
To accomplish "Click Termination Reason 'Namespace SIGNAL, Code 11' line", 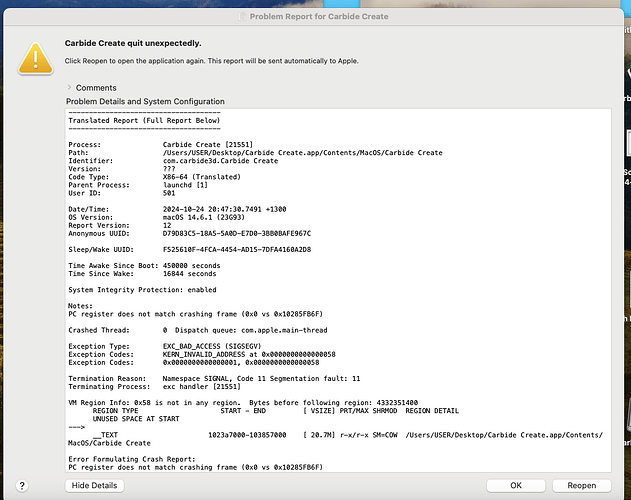I will click(x=214, y=378).
